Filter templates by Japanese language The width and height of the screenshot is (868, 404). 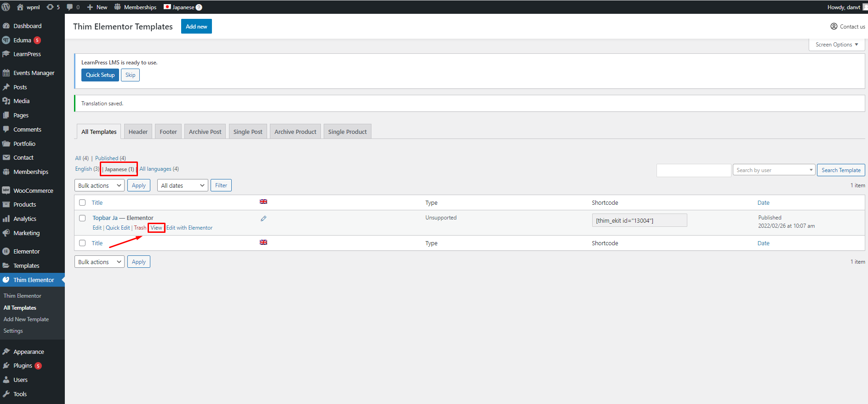(x=119, y=169)
